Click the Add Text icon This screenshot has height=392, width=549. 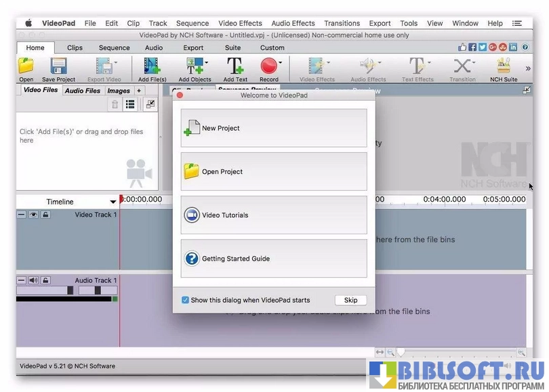coord(235,66)
